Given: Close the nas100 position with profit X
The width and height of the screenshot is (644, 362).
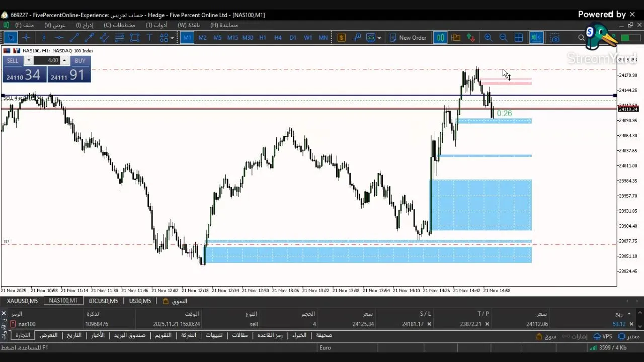Looking at the screenshot, I should [631, 324].
